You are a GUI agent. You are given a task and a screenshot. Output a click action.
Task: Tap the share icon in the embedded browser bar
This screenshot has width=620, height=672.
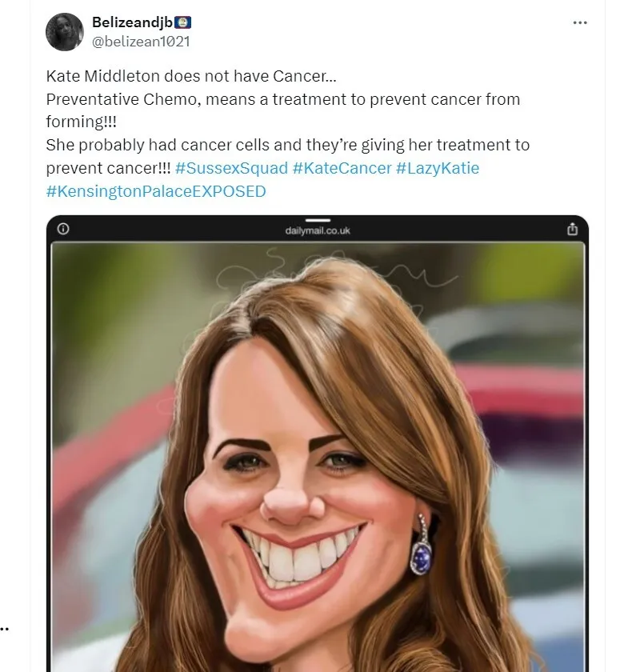coord(572,230)
